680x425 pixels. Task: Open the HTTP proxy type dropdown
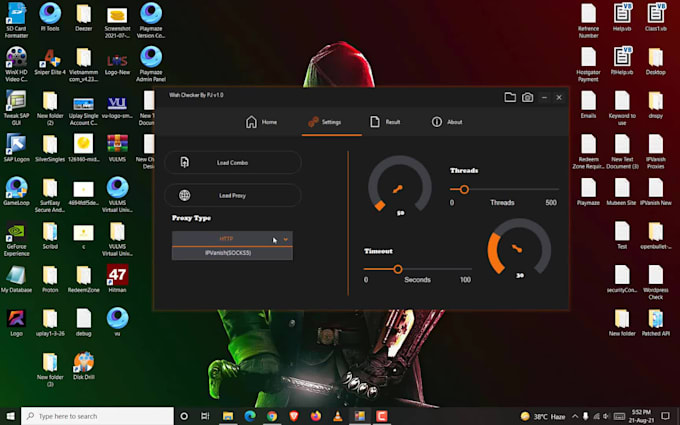tap(232, 239)
